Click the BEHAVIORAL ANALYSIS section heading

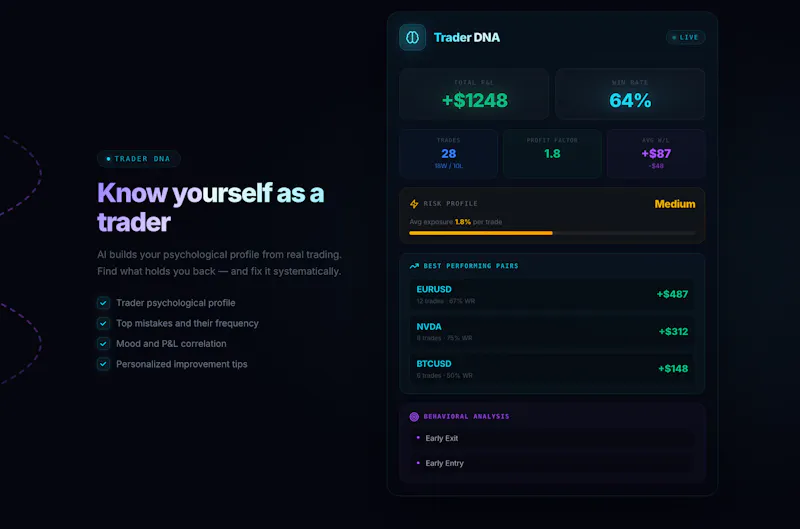pos(466,417)
